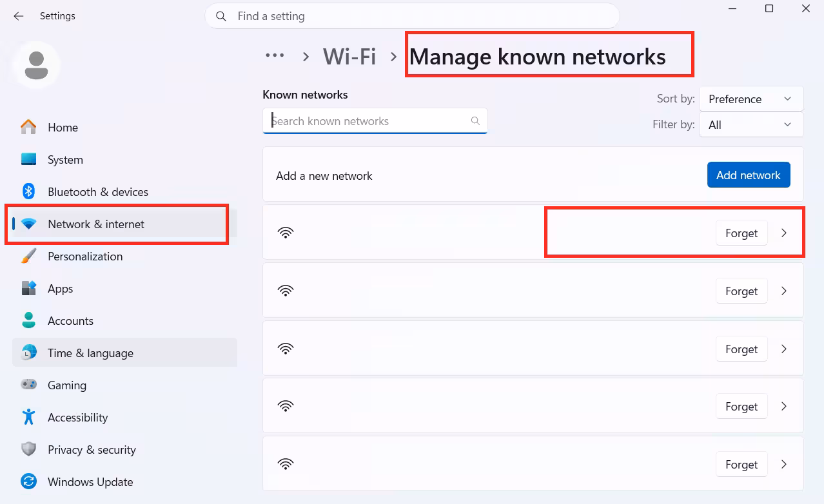Maximize the Settings window
824x504 pixels.
coord(769,8)
